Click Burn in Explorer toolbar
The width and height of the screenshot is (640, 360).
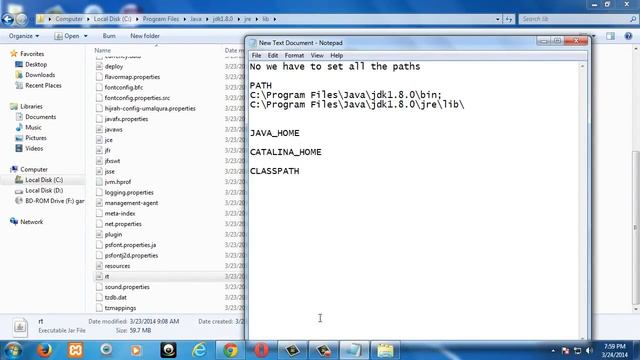[109, 36]
